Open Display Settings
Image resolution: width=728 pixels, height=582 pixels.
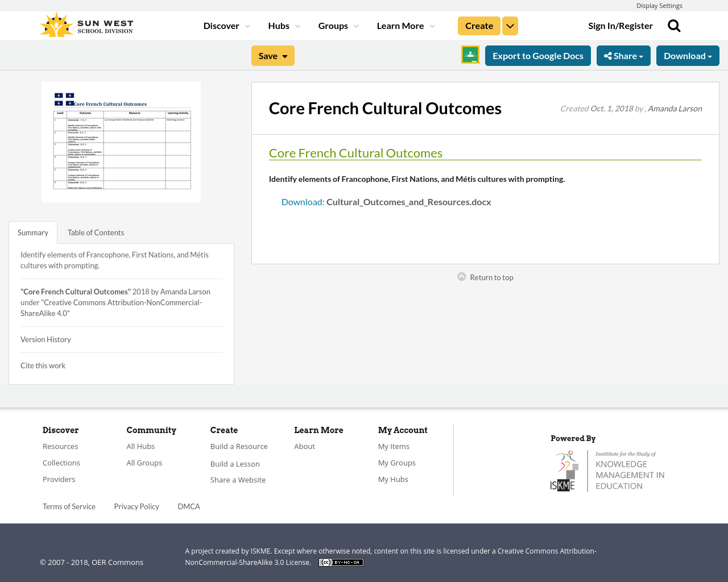pyautogui.click(x=659, y=5)
